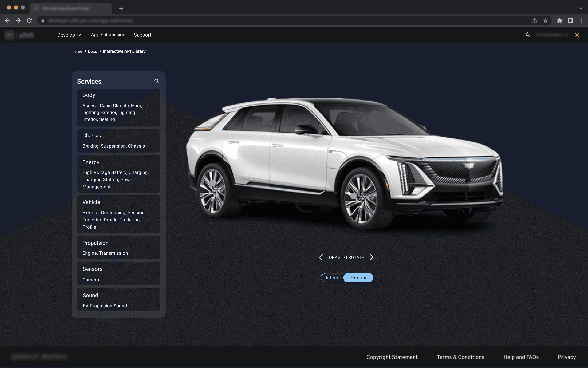Rotate car with the right arrow
Viewport: 588px width, 368px height.
[371, 257]
